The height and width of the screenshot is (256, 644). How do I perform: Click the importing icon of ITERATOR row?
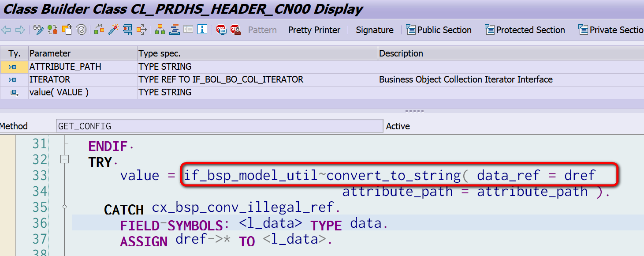tap(12, 80)
